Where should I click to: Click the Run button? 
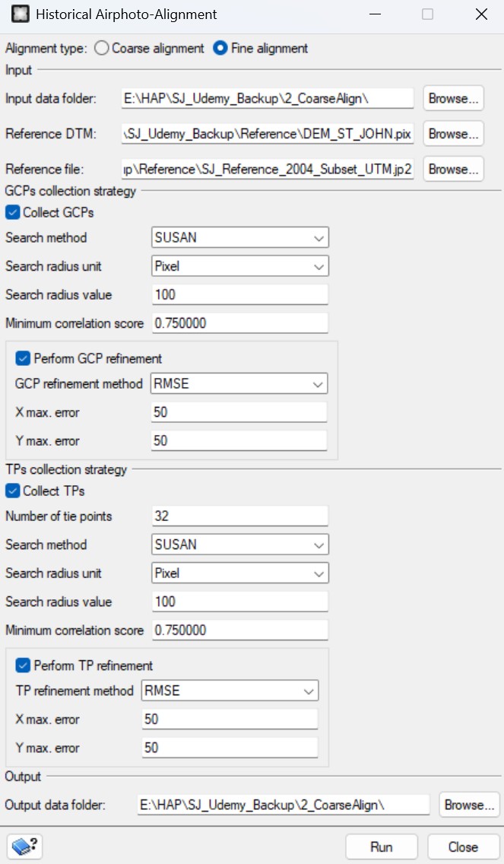point(382,847)
